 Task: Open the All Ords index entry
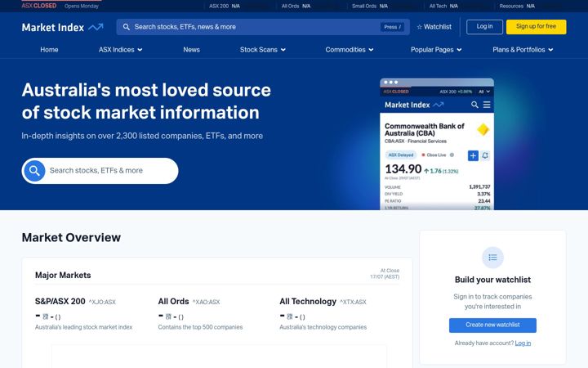tap(173, 302)
